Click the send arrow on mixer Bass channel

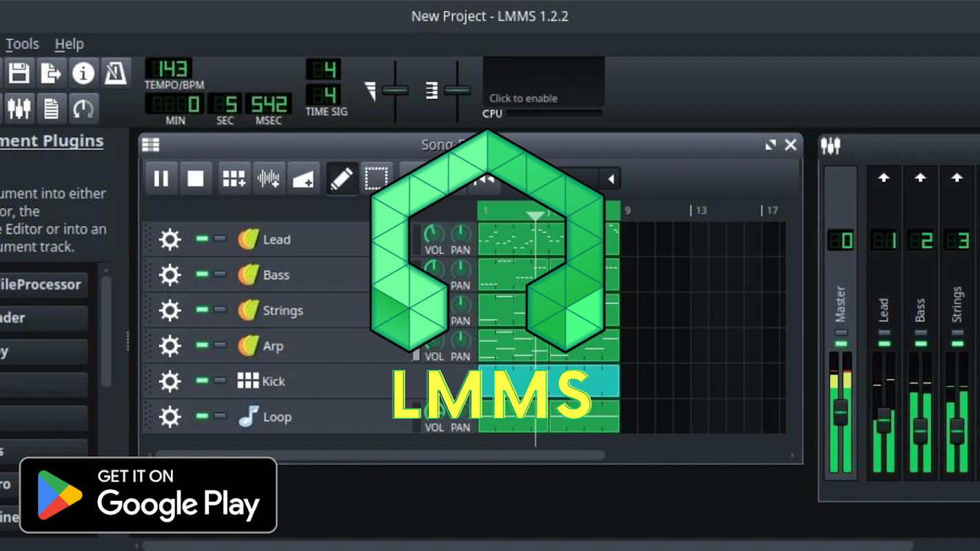[920, 178]
